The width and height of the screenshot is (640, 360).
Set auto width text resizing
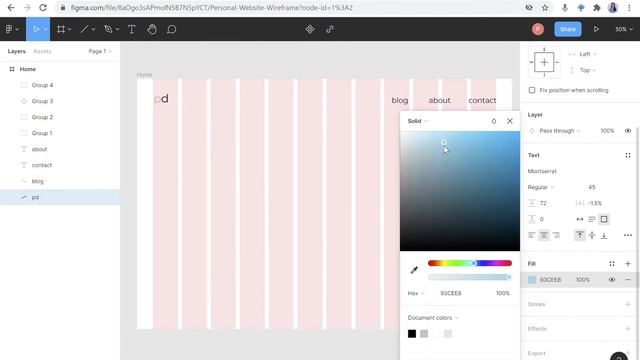[x=580, y=219]
